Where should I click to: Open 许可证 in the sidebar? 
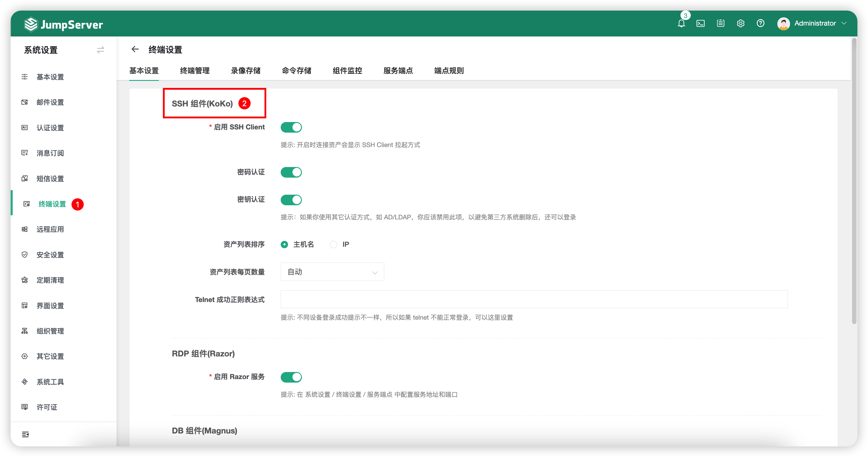coord(46,407)
